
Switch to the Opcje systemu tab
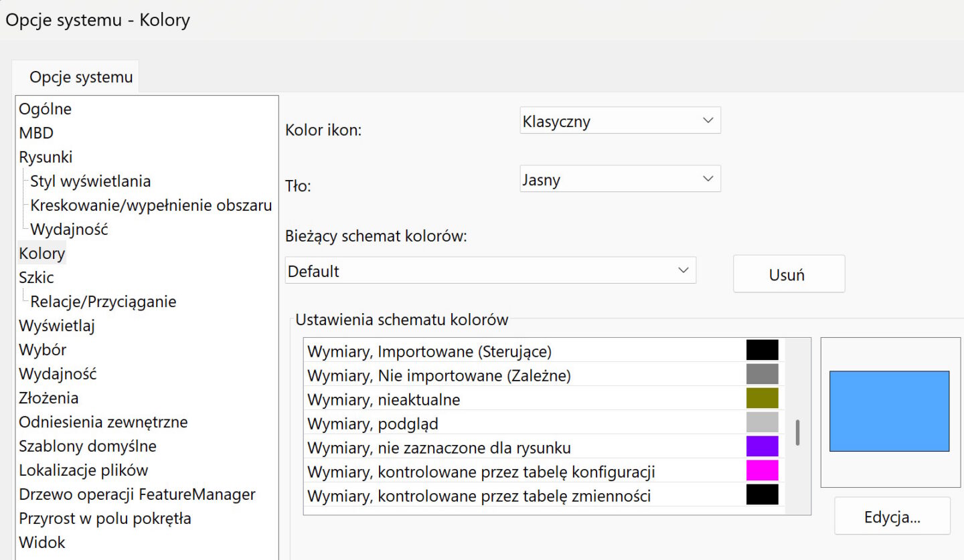80,77
